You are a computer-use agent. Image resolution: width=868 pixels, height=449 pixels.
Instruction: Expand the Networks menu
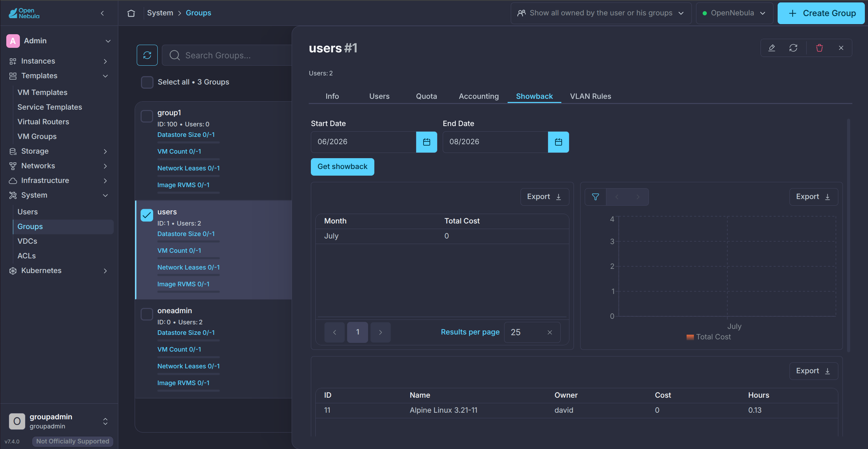point(105,166)
